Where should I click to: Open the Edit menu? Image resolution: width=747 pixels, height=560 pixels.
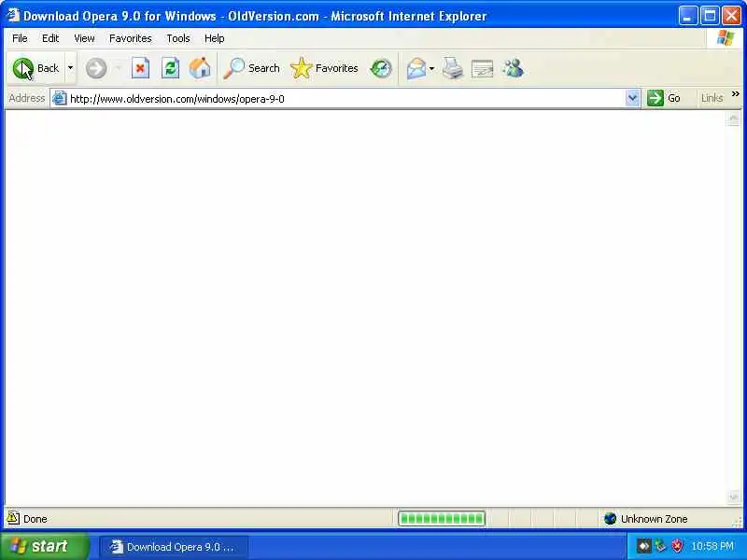(x=50, y=38)
